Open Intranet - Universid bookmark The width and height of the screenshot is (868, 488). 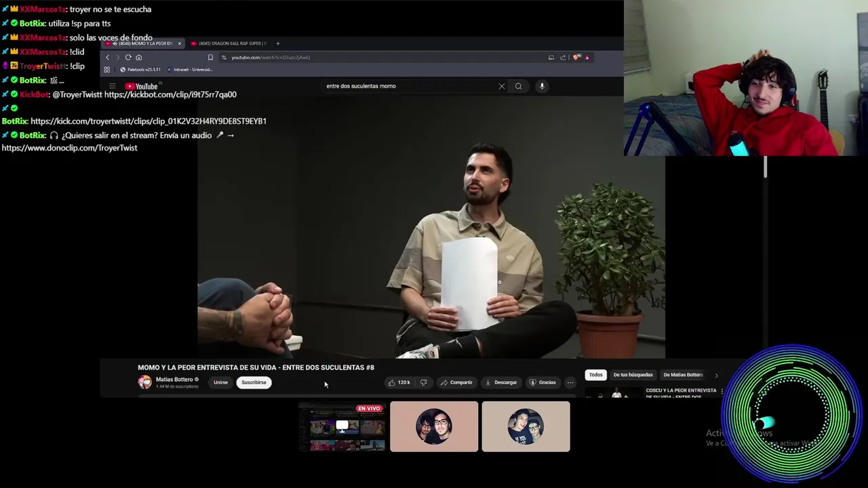(x=190, y=70)
